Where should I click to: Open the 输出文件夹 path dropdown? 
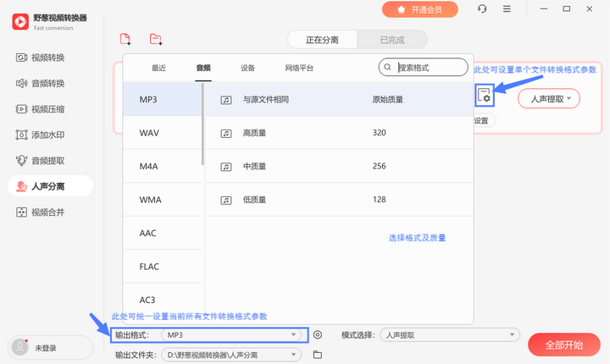(231, 355)
